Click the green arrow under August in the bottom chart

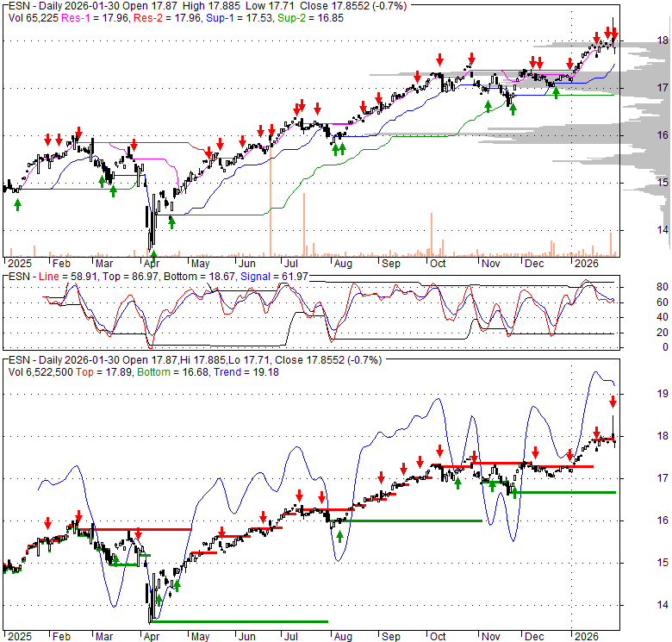(x=339, y=536)
